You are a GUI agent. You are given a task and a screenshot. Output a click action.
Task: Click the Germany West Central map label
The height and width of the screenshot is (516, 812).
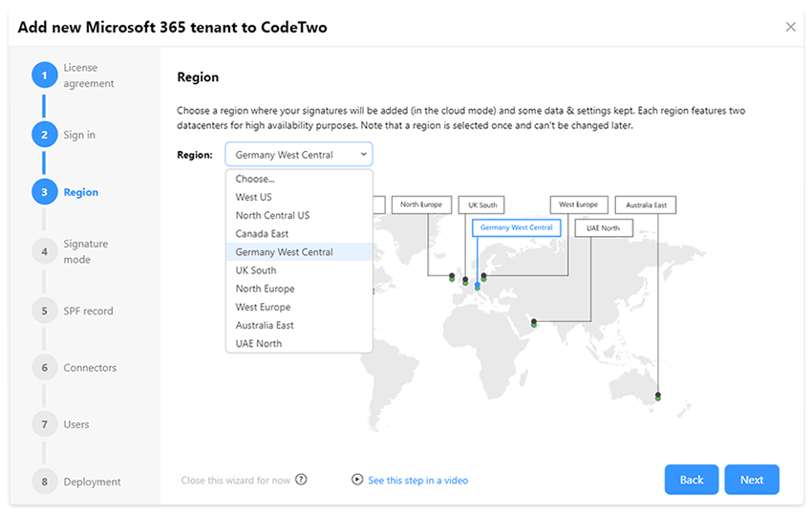516,227
